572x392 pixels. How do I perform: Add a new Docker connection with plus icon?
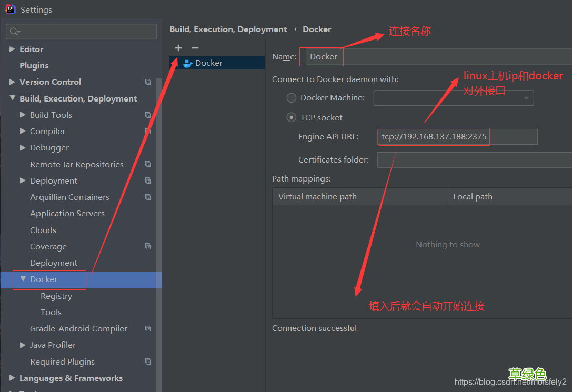(x=178, y=48)
